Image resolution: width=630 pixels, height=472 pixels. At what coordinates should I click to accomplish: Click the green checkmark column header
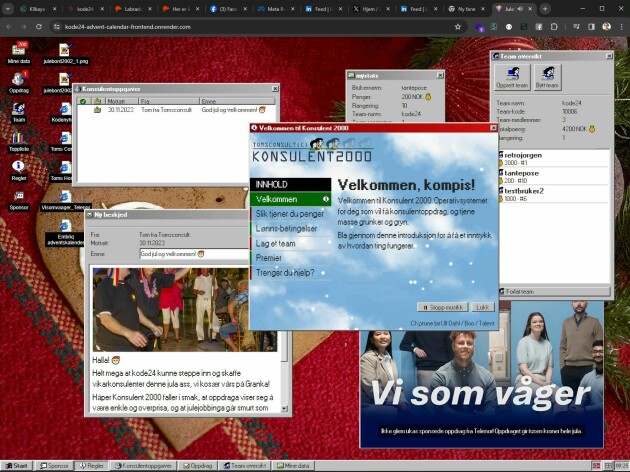click(x=83, y=101)
